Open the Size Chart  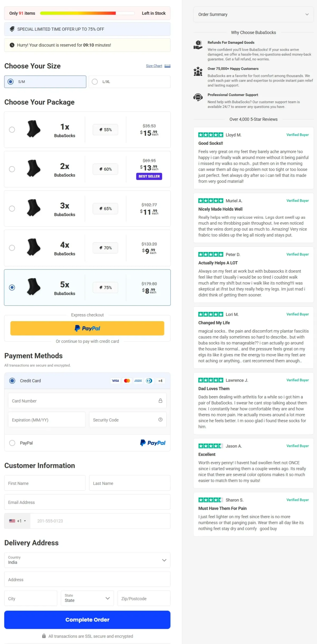(x=154, y=66)
